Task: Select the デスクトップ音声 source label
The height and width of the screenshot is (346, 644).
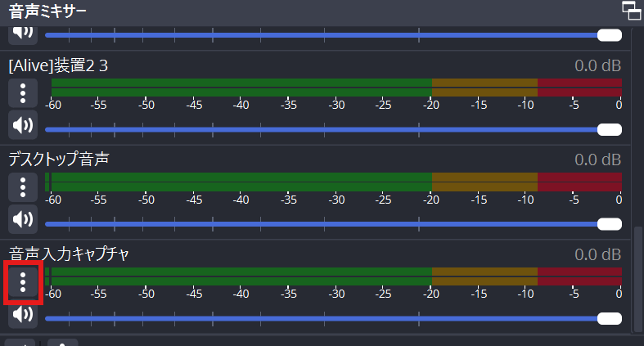Action: coord(59,160)
